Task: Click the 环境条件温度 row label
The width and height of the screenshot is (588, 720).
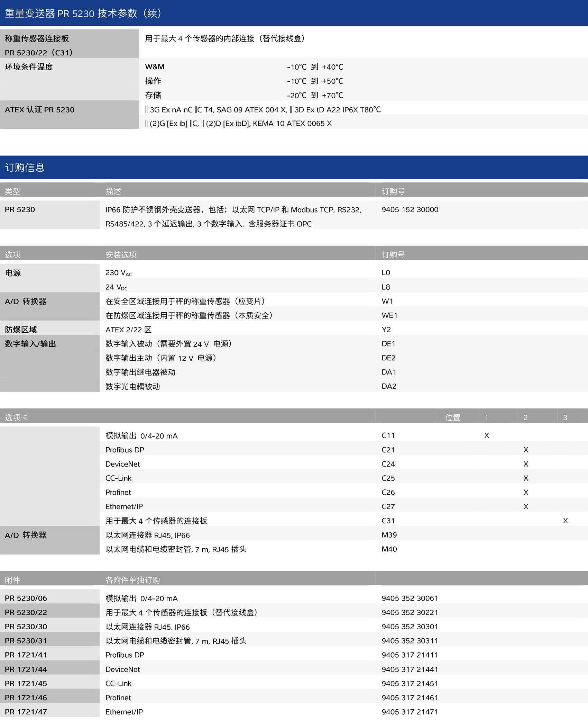Action: [29, 67]
